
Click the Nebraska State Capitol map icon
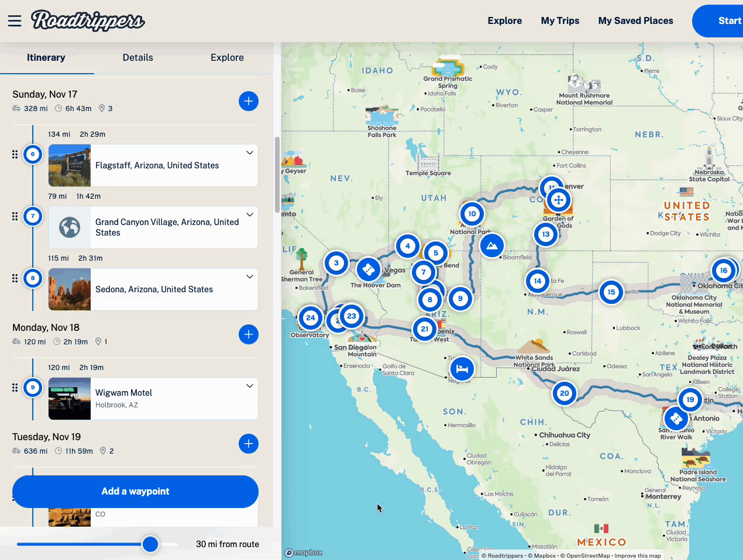point(709,158)
